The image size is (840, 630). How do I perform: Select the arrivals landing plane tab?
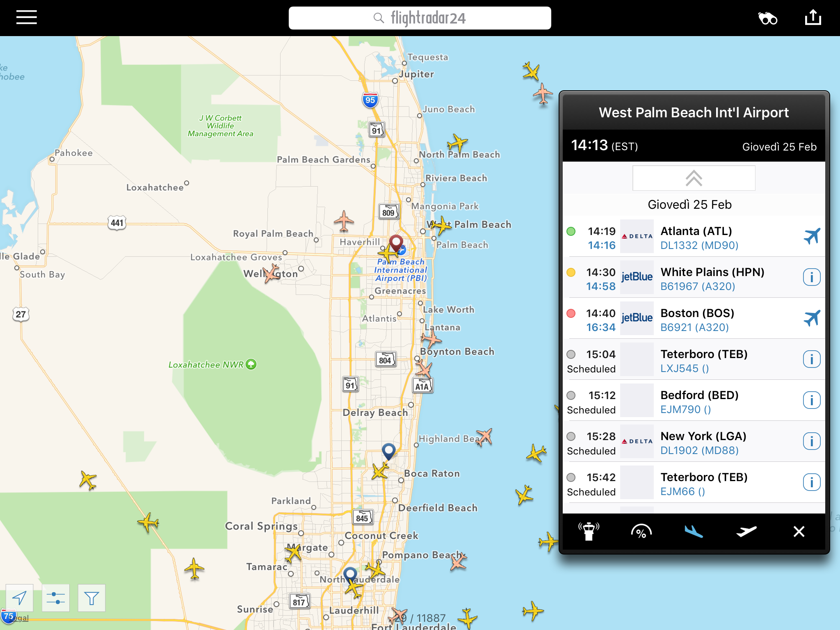pos(694,532)
